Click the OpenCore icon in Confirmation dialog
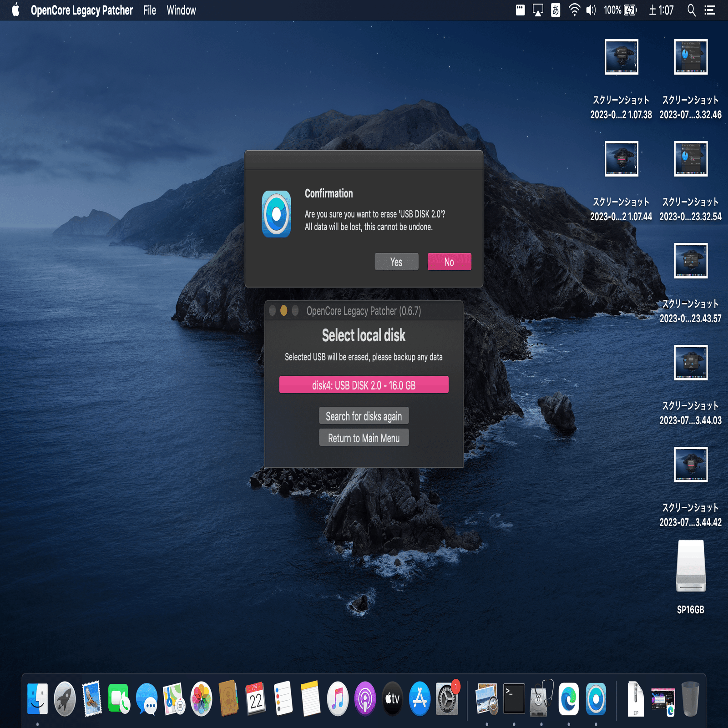The width and height of the screenshot is (728, 728). 276,214
